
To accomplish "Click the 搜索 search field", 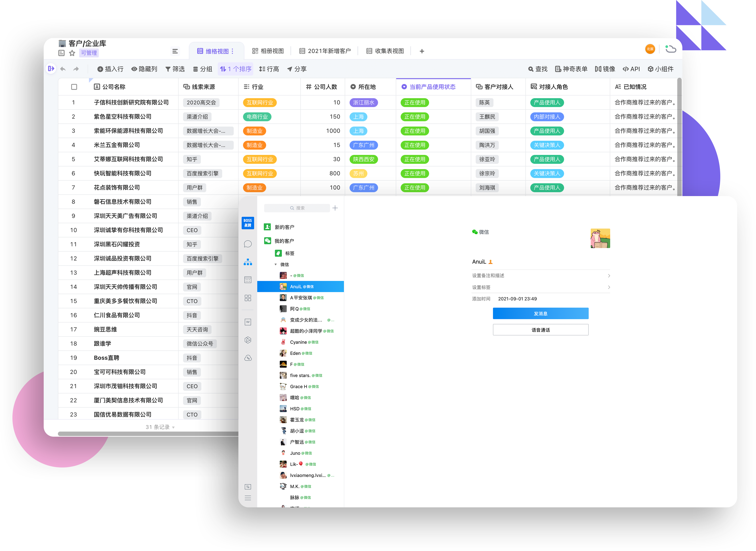I will tap(297, 208).
